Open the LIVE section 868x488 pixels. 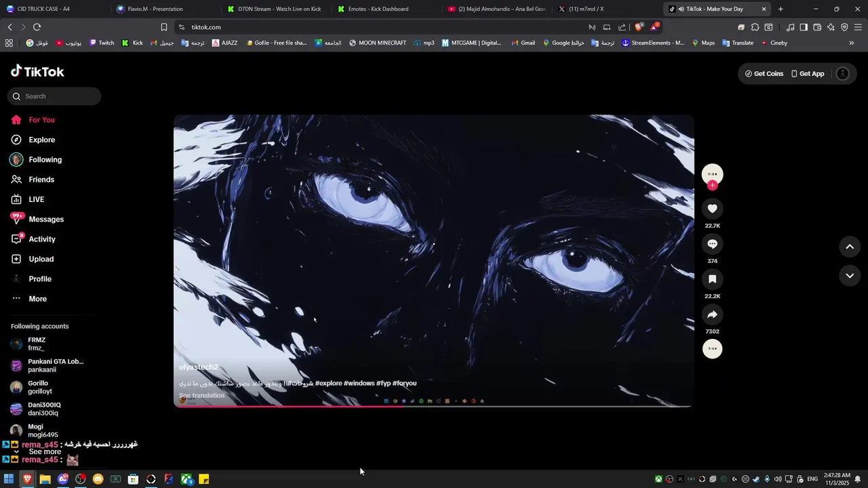28,199
